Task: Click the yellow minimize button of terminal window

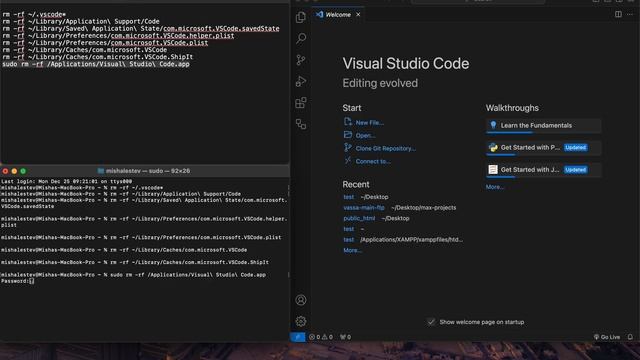Action: pos(14,171)
